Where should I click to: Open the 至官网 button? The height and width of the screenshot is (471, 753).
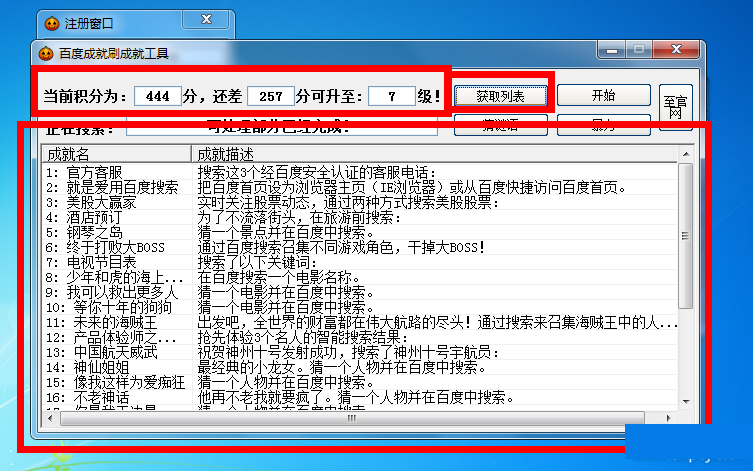click(x=675, y=108)
